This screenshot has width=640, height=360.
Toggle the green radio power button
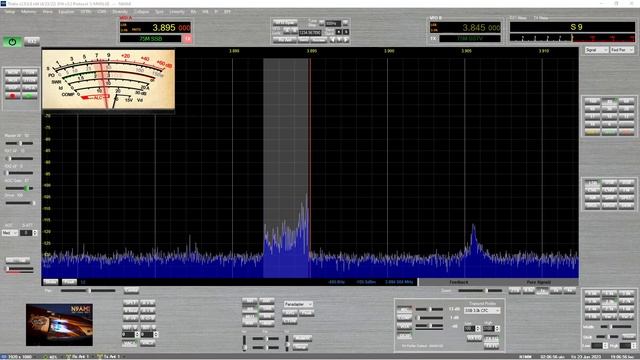[x=12, y=42]
